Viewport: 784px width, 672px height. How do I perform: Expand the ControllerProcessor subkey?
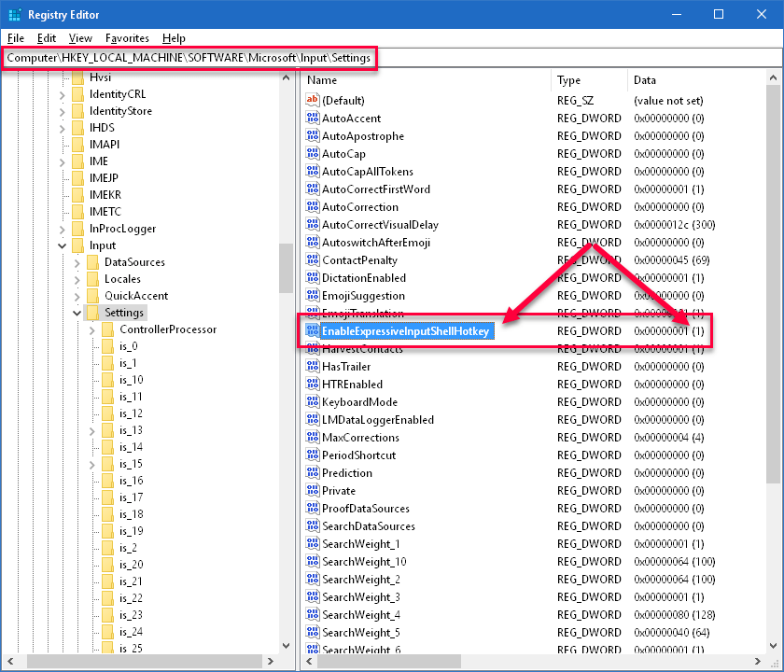(x=92, y=330)
